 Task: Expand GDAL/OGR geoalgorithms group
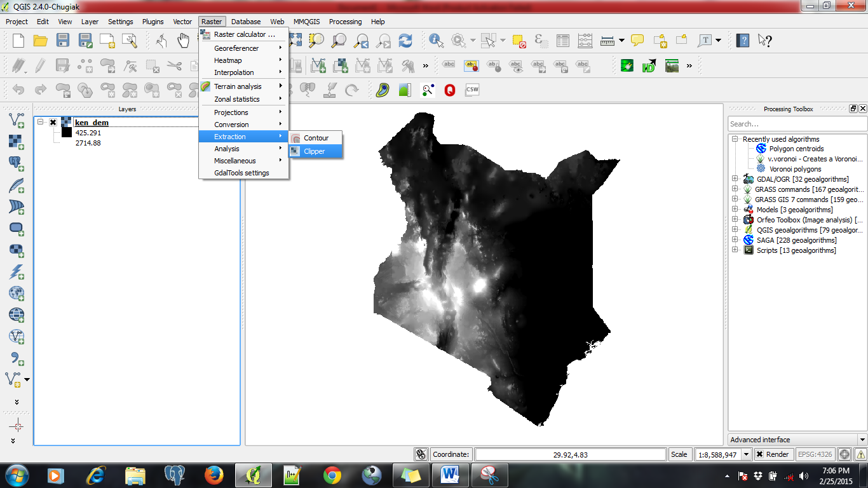735,179
